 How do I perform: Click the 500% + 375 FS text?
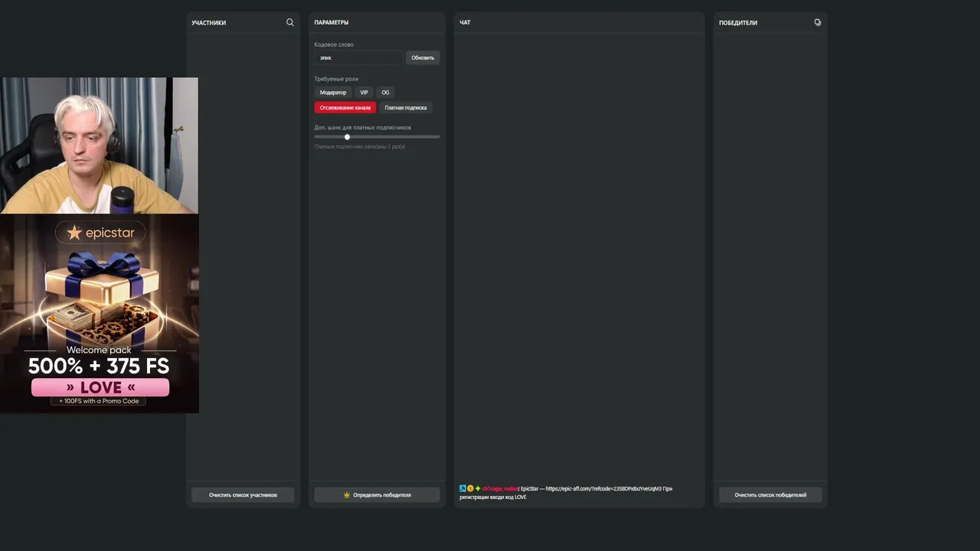click(x=99, y=367)
